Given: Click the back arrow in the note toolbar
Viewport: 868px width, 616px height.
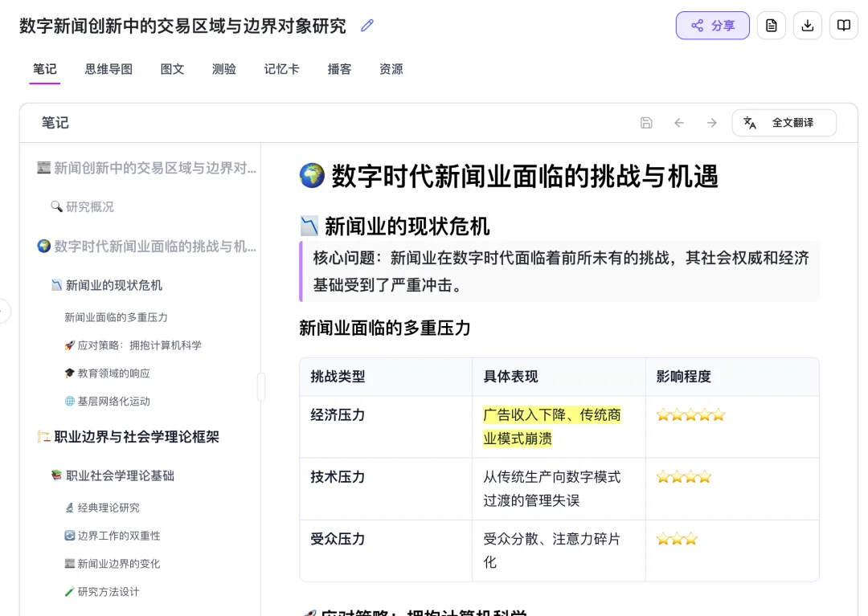Looking at the screenshot, I should [679, 122].
